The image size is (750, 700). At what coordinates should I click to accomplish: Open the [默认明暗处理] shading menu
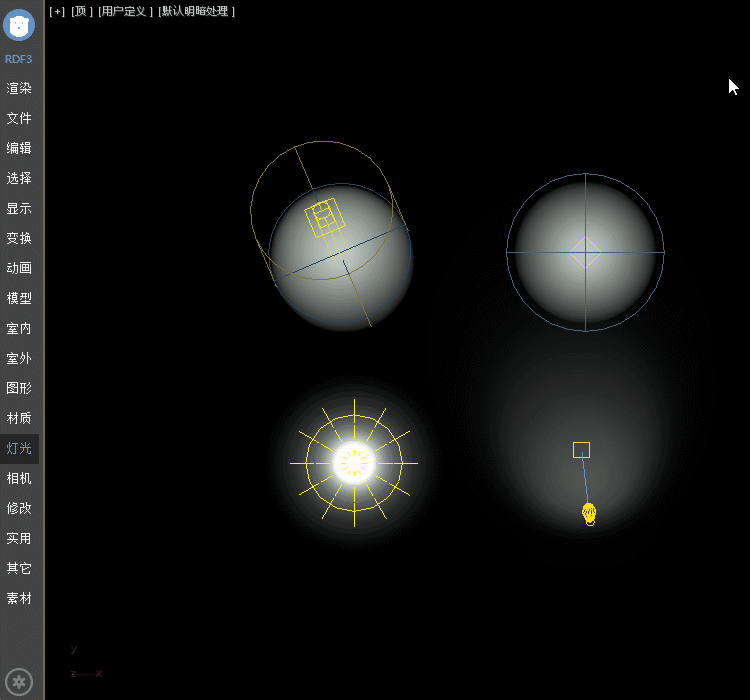click(197, 11)
